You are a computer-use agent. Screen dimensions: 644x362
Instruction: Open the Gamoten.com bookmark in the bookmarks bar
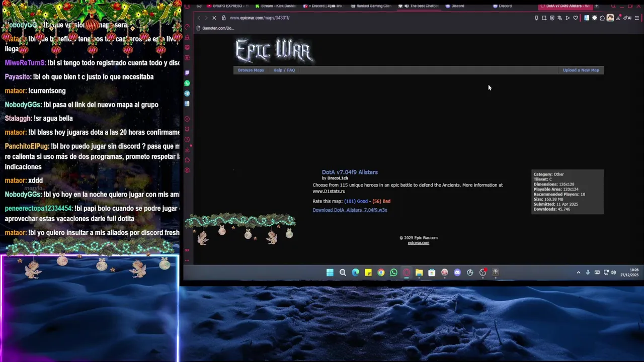[x=215, y=28]
